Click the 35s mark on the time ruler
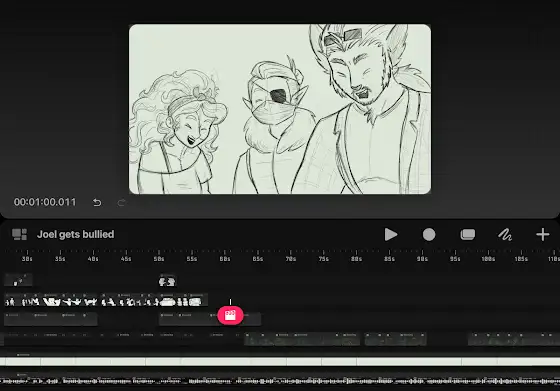 [x=60, y=259]
